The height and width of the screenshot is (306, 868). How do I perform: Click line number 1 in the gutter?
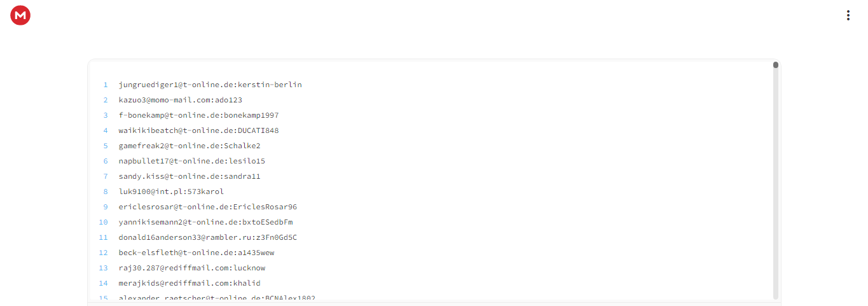pos(106,85)
